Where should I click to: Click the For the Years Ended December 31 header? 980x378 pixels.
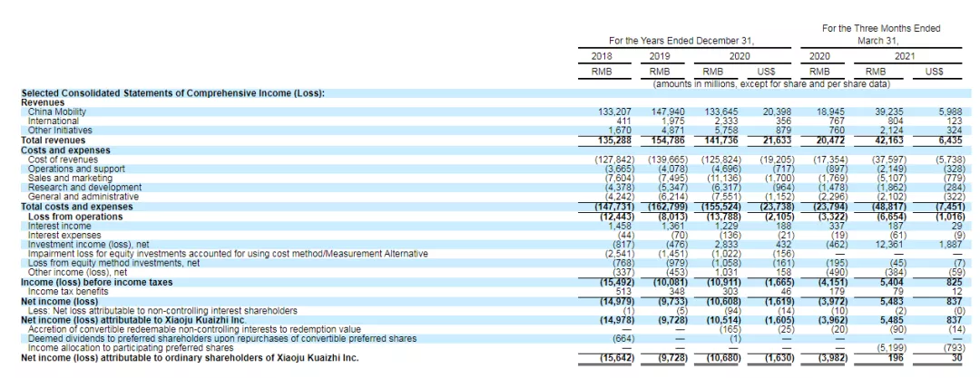click(681, 41)
